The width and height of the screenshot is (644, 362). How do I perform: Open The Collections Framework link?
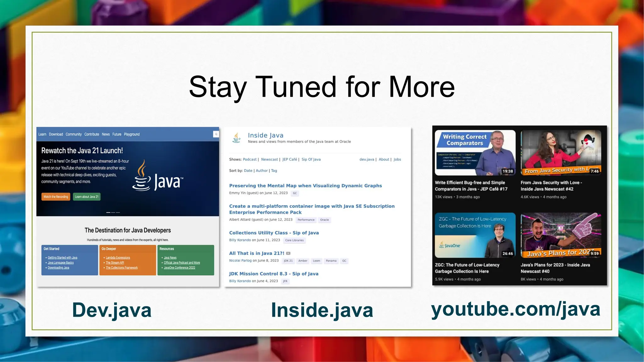[x=122, y=268]
